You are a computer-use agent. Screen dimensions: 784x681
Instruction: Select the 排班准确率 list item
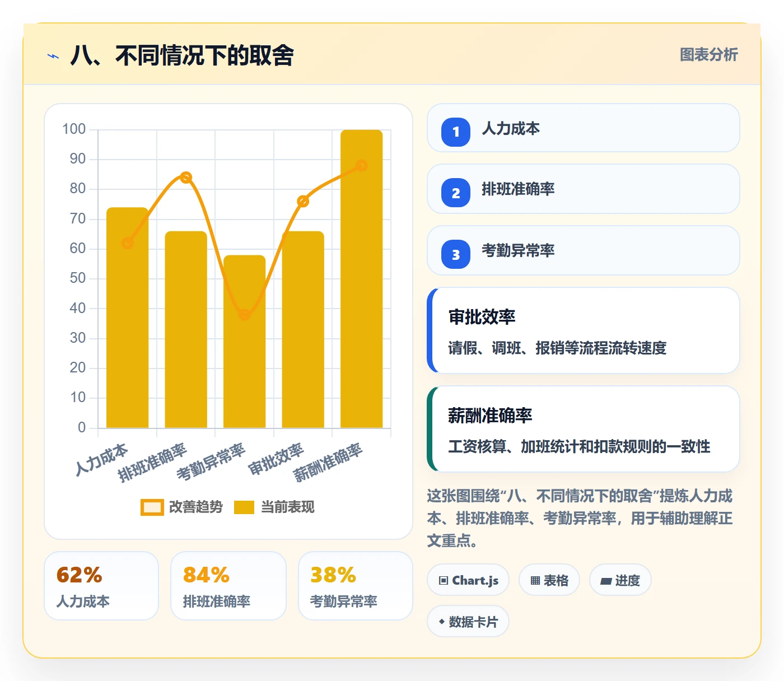(583, 189)
